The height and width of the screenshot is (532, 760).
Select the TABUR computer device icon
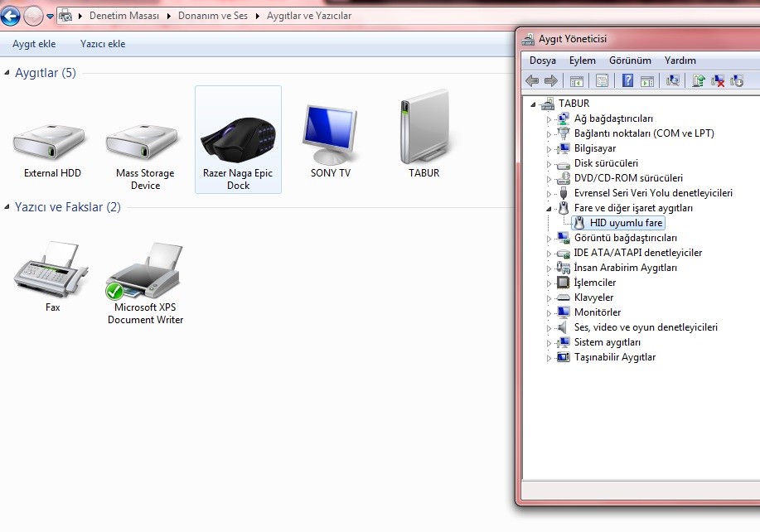coord(424,127)
